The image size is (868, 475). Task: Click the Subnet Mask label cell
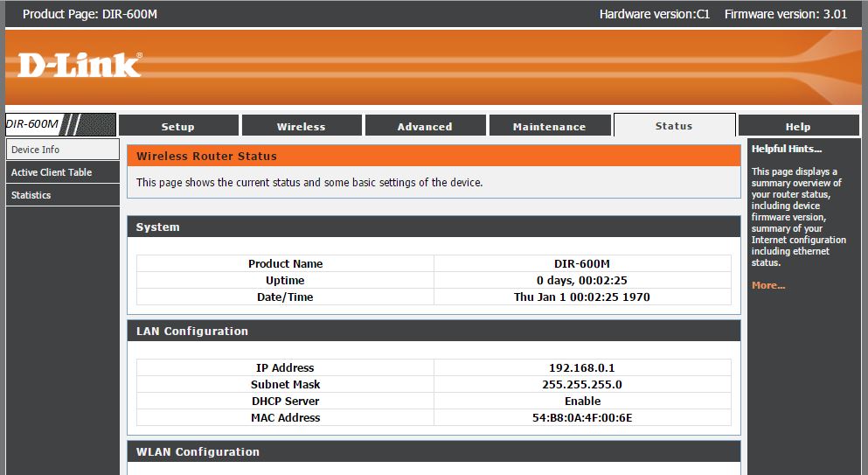(285, 384)
